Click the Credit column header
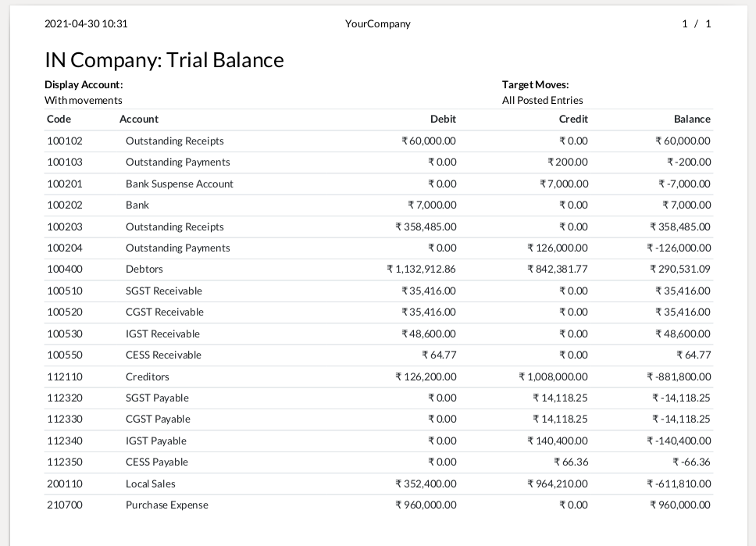756x546 pixels. (x=573, y=119)
